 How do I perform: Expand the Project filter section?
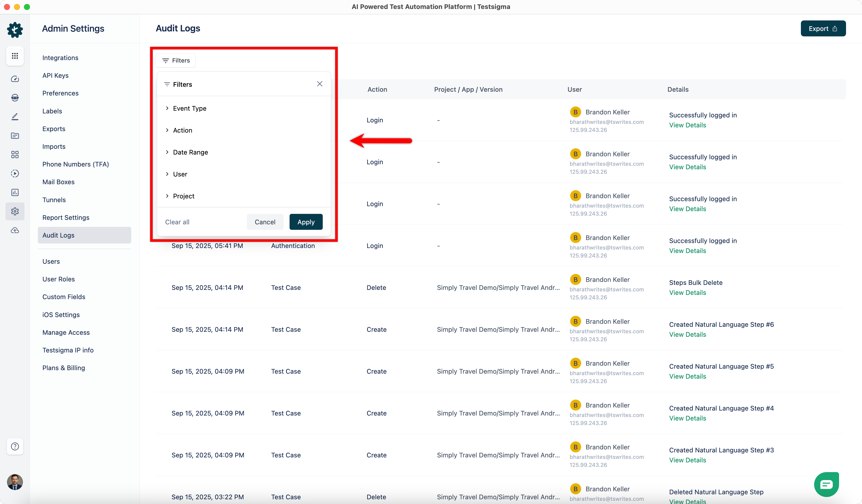(x=183, y=196)
